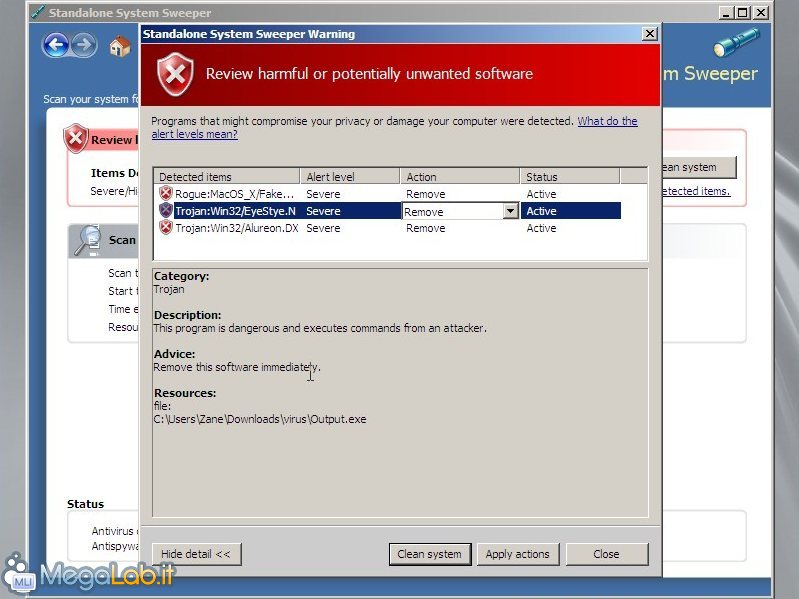
Task: Click the file path C:\Users\Zane\Downloads\virus\Output.exe
Action: coord(260,419)
